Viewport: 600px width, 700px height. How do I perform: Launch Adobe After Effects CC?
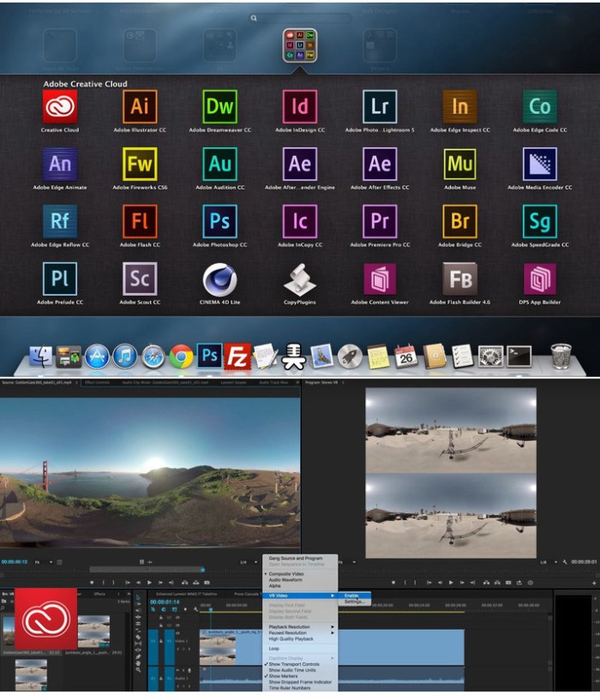[x=379, y=164]
